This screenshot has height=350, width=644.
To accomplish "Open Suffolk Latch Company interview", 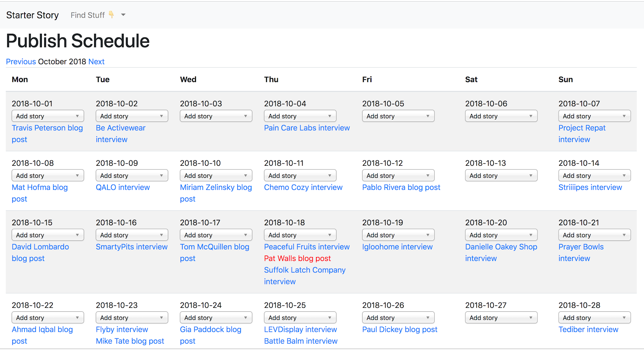I will [x=305, y=276].
